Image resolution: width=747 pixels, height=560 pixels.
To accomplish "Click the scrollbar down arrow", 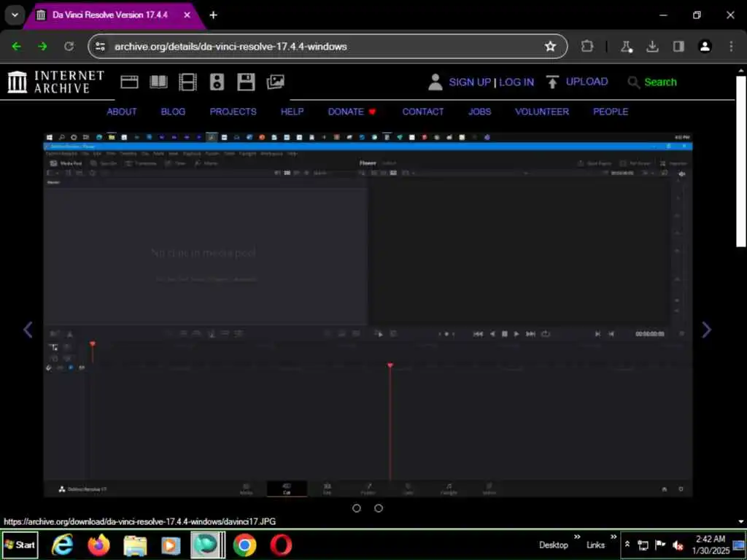I will 741,522.
